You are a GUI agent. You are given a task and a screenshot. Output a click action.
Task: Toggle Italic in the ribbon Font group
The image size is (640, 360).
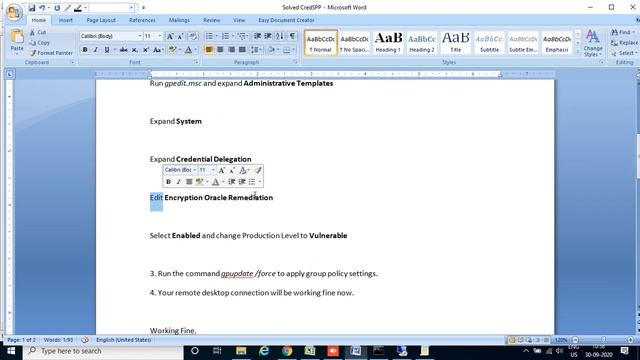coord(96,50)
